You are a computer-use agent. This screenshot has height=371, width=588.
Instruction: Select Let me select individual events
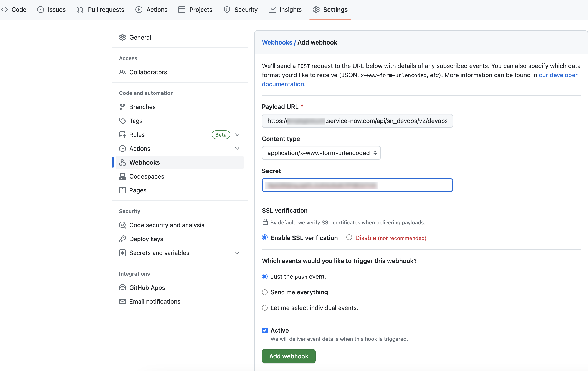point(265,308)
